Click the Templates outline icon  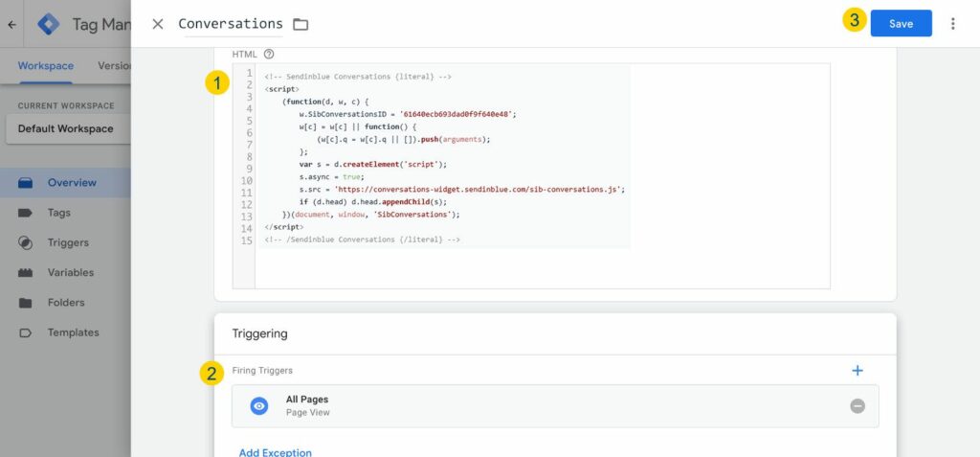pos(25,333)
